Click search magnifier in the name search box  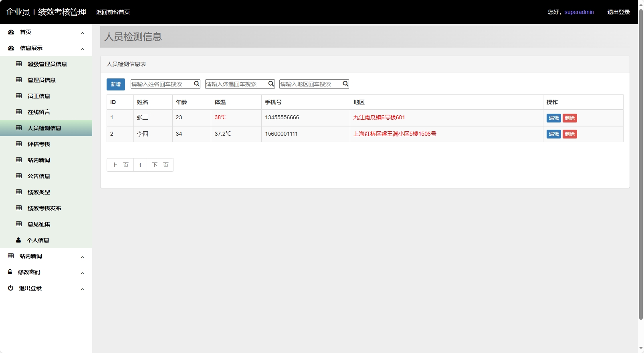tap(197, 84)
